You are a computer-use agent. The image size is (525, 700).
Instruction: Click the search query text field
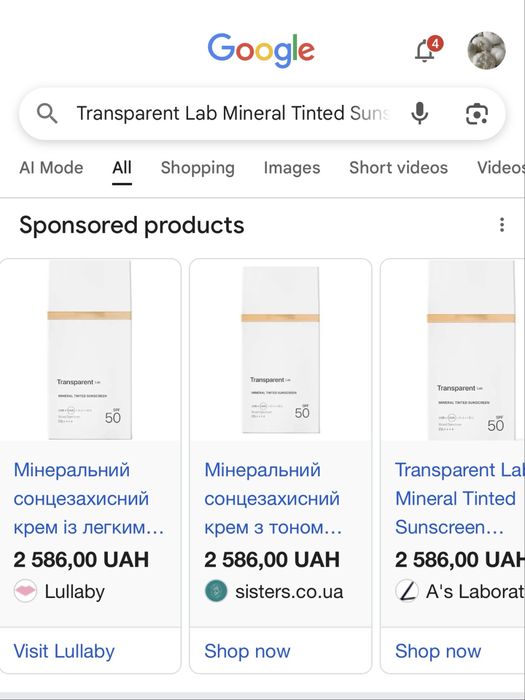[233, 113]
